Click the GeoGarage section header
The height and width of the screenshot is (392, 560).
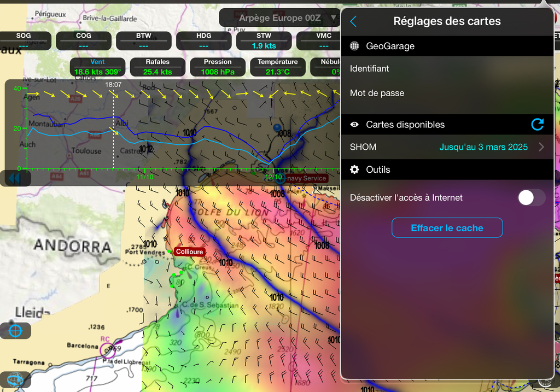[x=447, y=46]
